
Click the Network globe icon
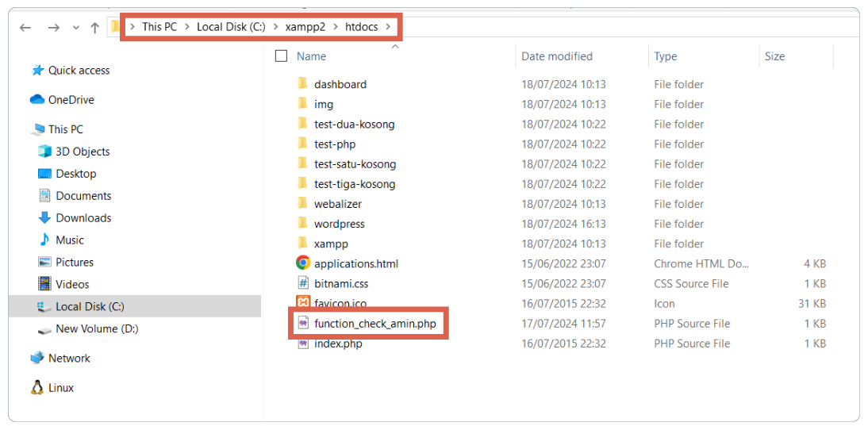[x=37, y=358]
